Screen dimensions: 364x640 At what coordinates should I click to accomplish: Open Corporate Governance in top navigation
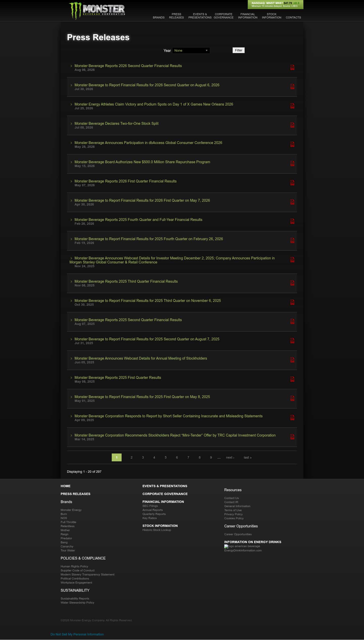[x=223, y=16]
